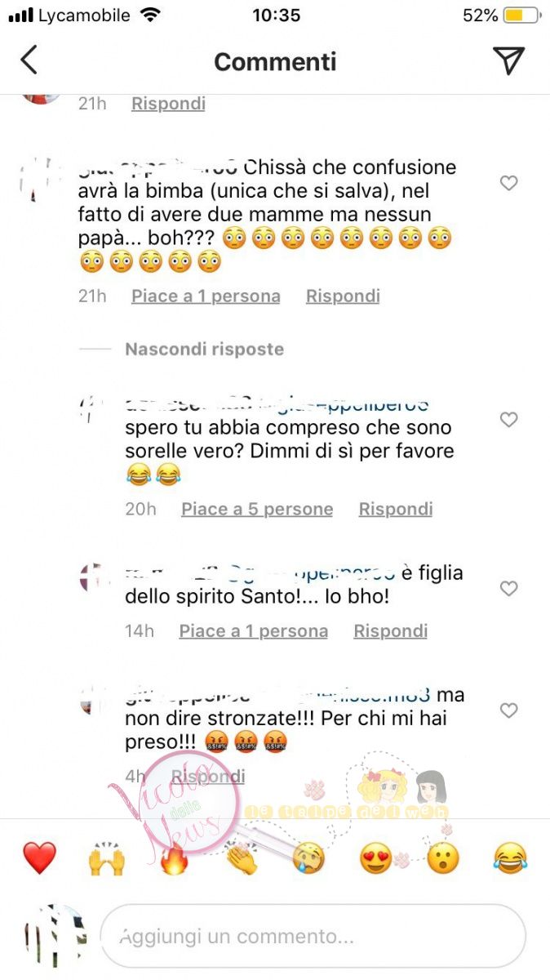Image resolution: width=550 pixels, height=980 pixels.
Task: Like the 'sono sorelle vero' reply
Action: [509, 420]
